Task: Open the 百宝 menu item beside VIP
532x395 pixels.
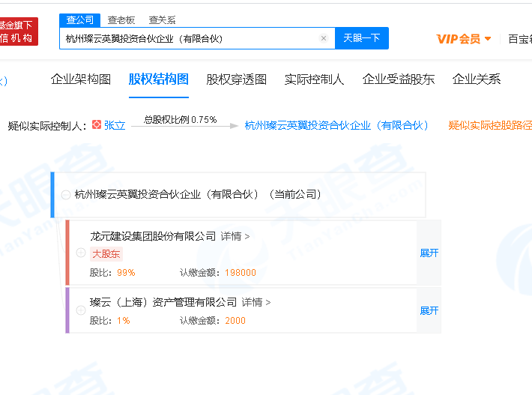Action: [x=520, y=39]
